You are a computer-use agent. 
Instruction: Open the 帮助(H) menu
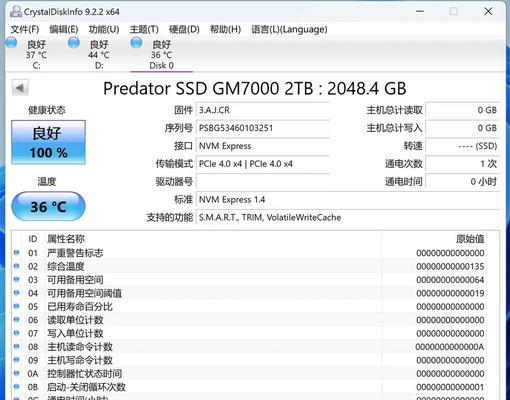[x=225, y=29]
